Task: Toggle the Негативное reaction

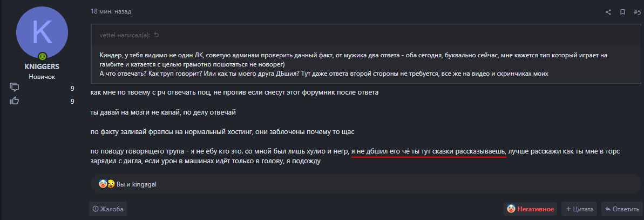Action: tap(530, 209)
